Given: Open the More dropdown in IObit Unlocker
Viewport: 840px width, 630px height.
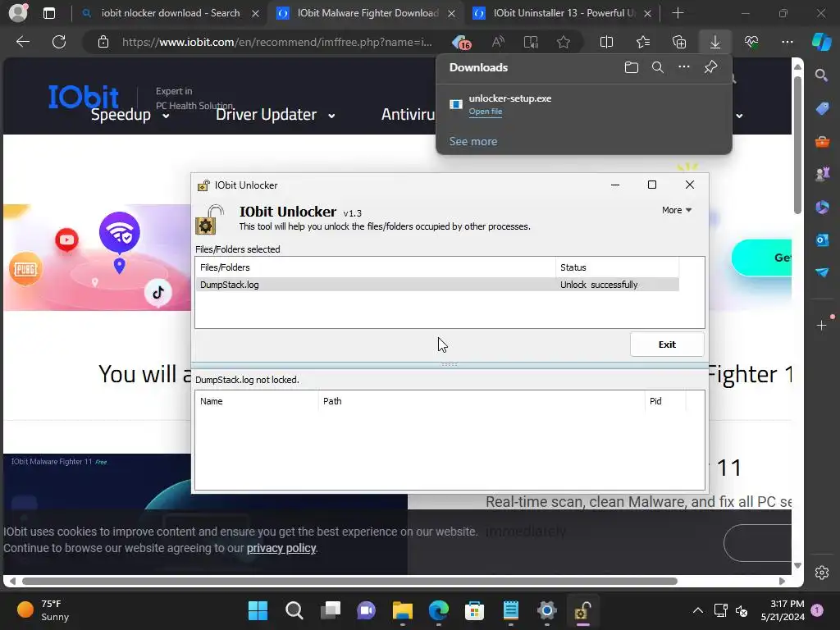Looking at the screenshot, I should coord(676,210).
